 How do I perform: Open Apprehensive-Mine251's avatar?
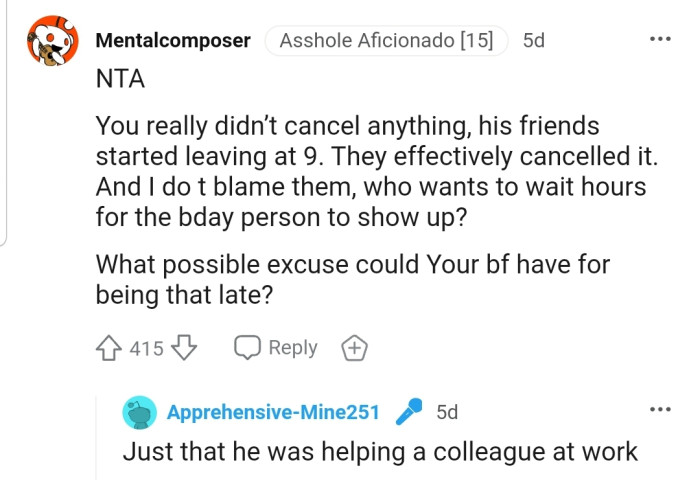(x=139, y=412)
